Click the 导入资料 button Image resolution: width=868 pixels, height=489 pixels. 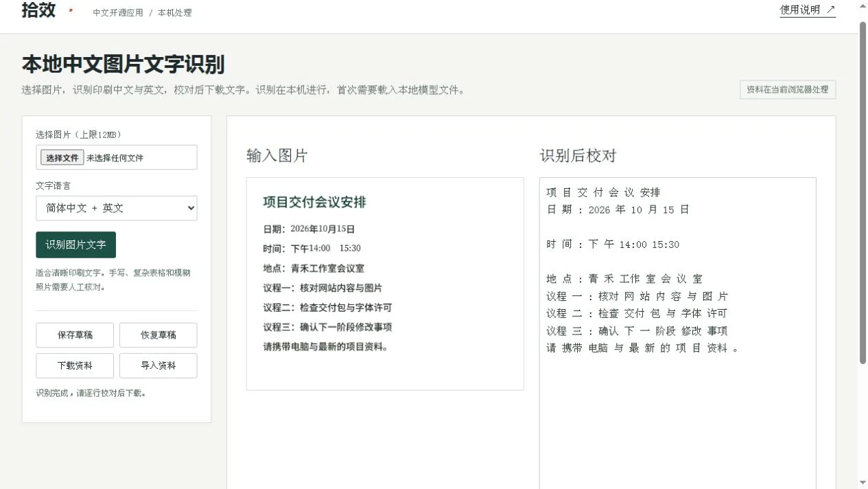pos(159,365)
